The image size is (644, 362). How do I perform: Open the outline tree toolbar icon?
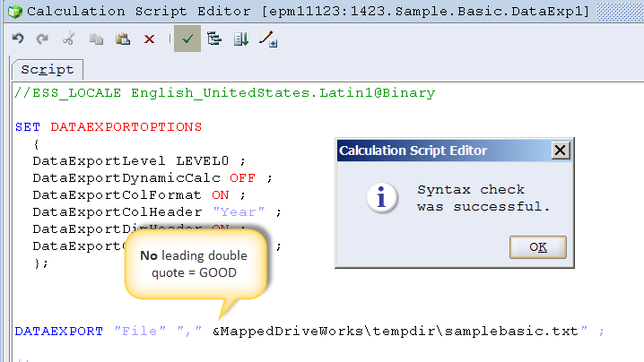tap(214, 39)
